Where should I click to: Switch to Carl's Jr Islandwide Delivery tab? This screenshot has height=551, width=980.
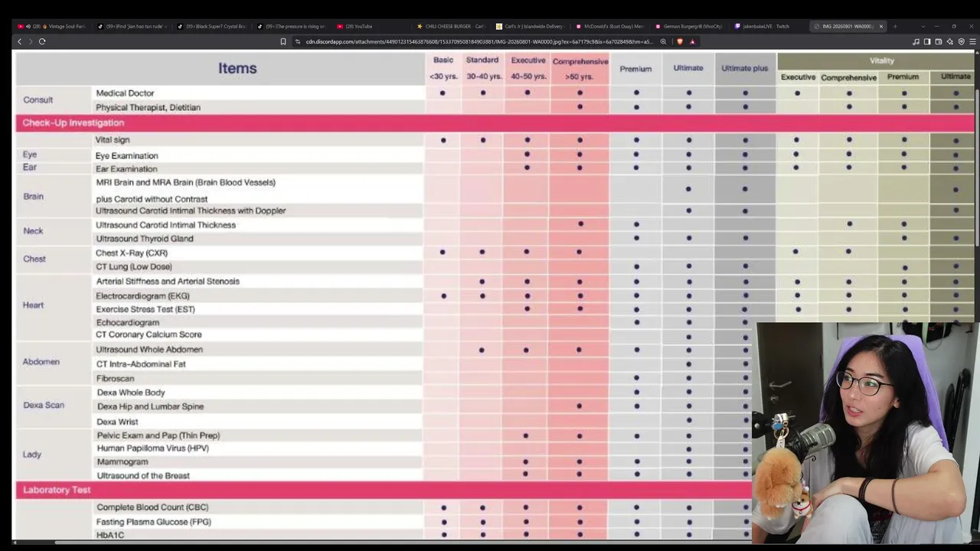point(531,26)
